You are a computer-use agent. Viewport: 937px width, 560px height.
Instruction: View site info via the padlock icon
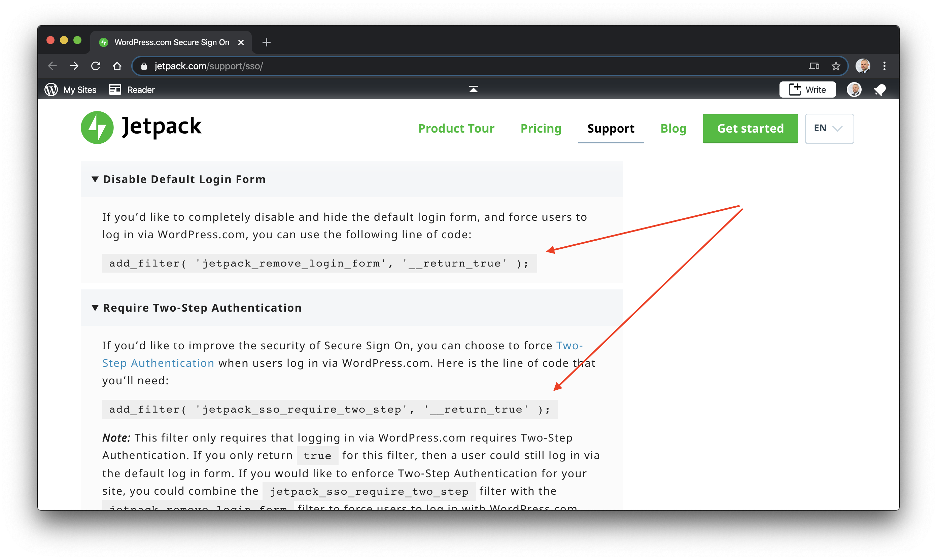pyautogui.click(x=143, y=66)
